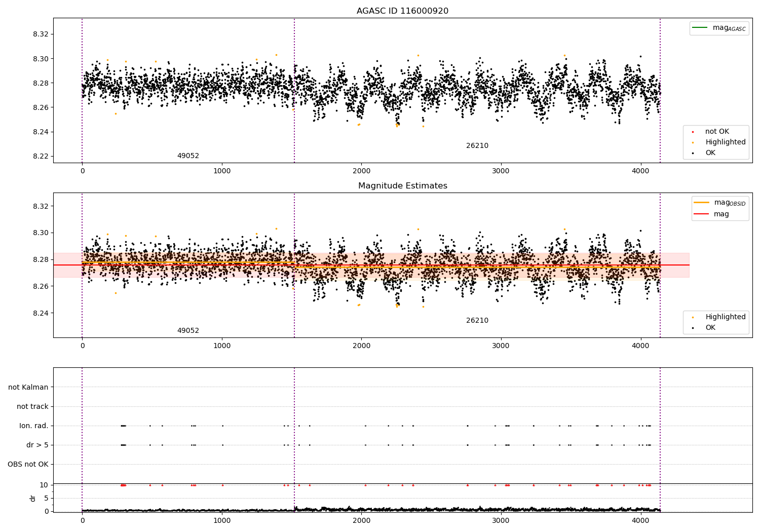The image size is (760, 532).
Task: Click x-tick '4000' under the top plot
Action: tap(640, 171)
